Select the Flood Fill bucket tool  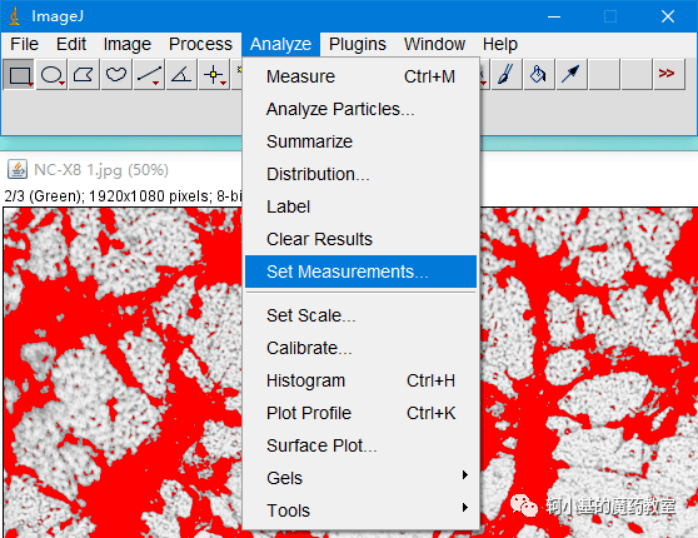[538, 75]
